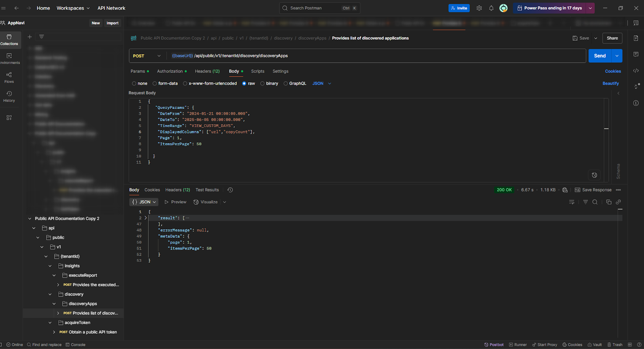
Task: Open the code snippet icon
Action: [x=636, y=71]
